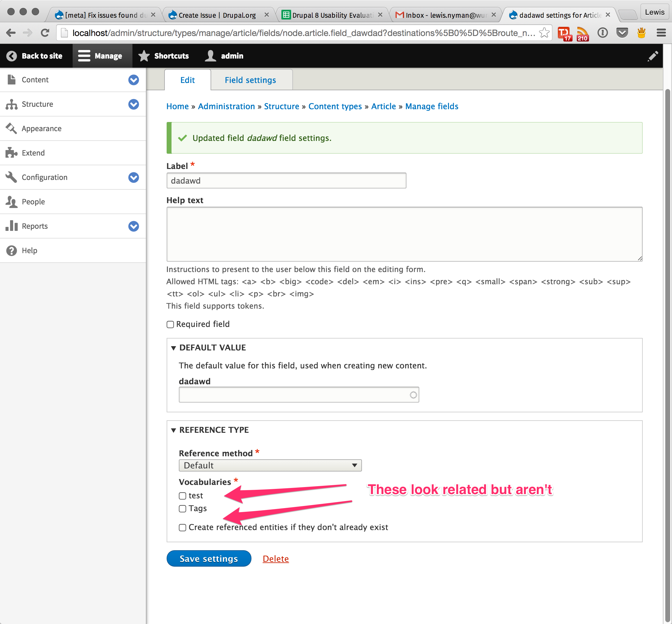Switch to the Field settings tab
Screen dimensions: 672x624
[x=250, y=80]
